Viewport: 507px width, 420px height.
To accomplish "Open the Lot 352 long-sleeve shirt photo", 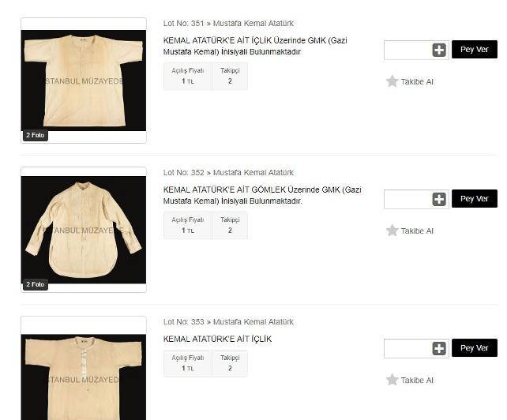I will (x=84, y=230).
